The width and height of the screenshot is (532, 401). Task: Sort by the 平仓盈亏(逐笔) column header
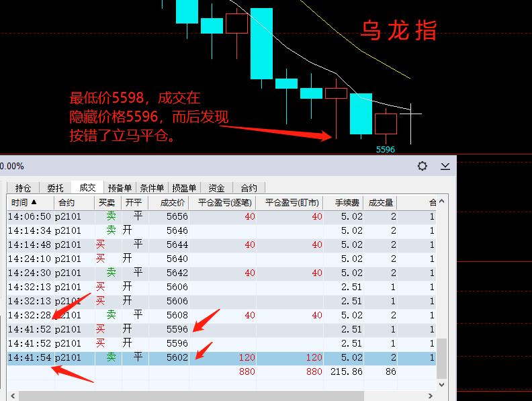[222, 203]
